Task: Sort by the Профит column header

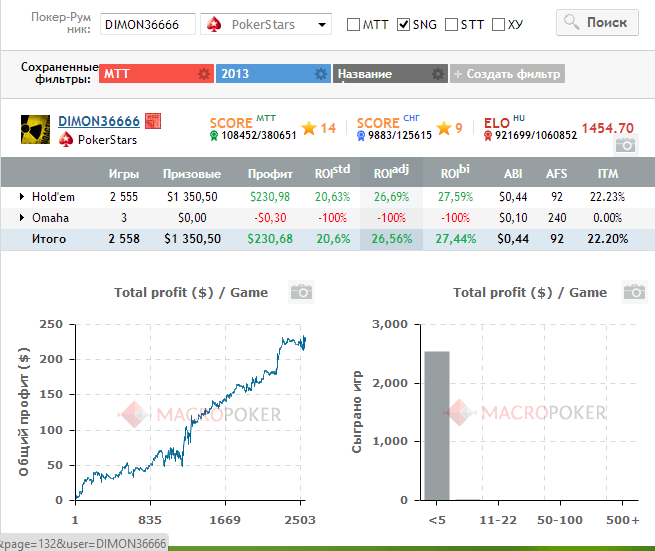Action: click(x=270, y=174)
